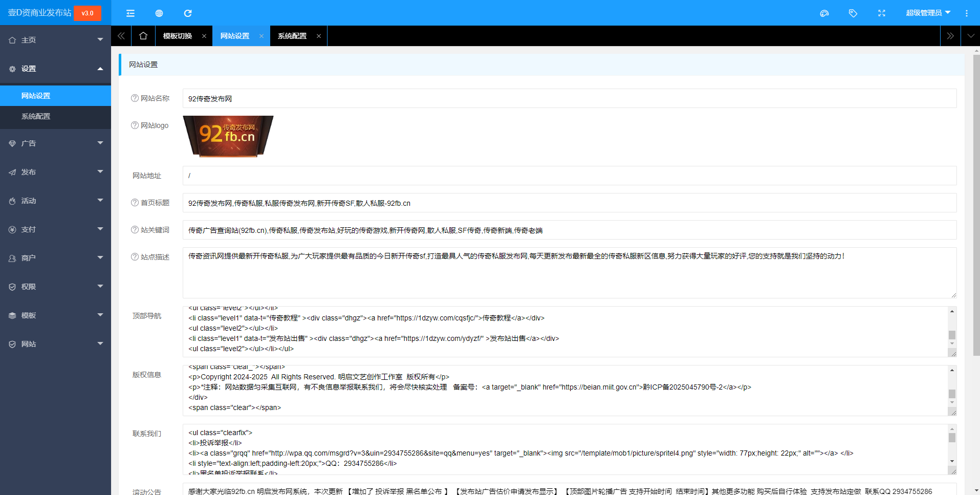Collapse the sidebar with the indent icon
980x495 pixels.
coord(130,13)
